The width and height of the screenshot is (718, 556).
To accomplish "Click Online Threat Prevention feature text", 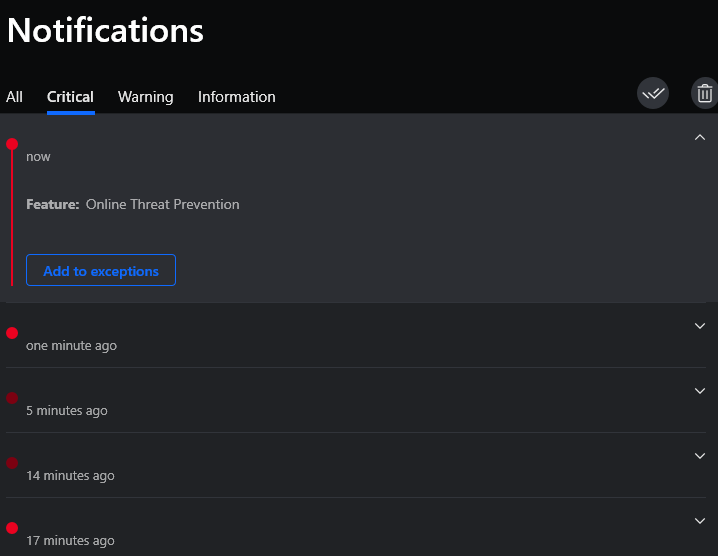I will 163,204.
